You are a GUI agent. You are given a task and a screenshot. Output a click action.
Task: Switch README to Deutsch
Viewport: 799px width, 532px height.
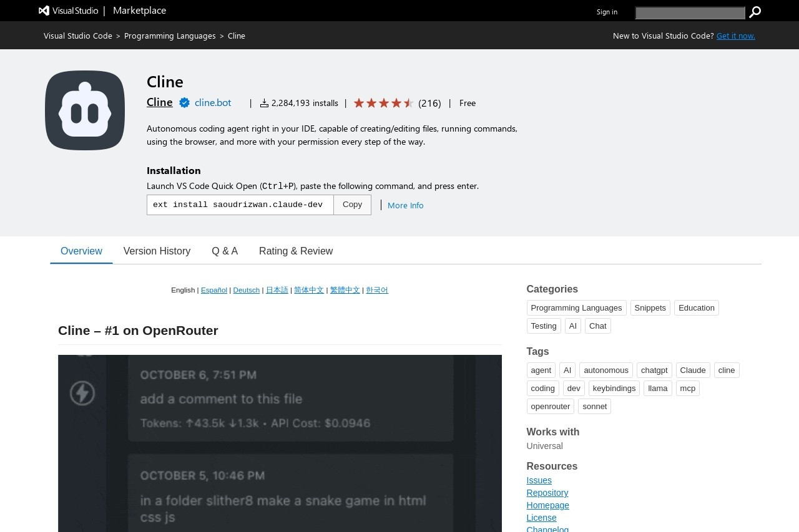tap(247, 290)
